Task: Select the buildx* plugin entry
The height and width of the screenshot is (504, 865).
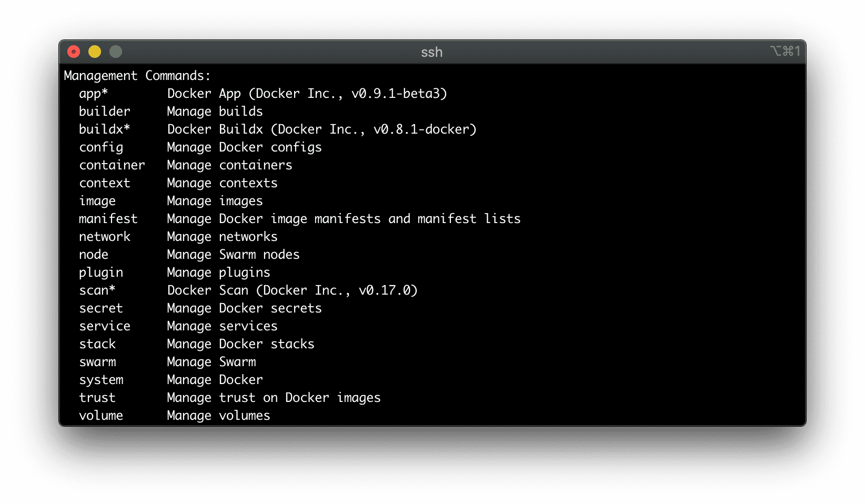Action: (x=104, y=129)
